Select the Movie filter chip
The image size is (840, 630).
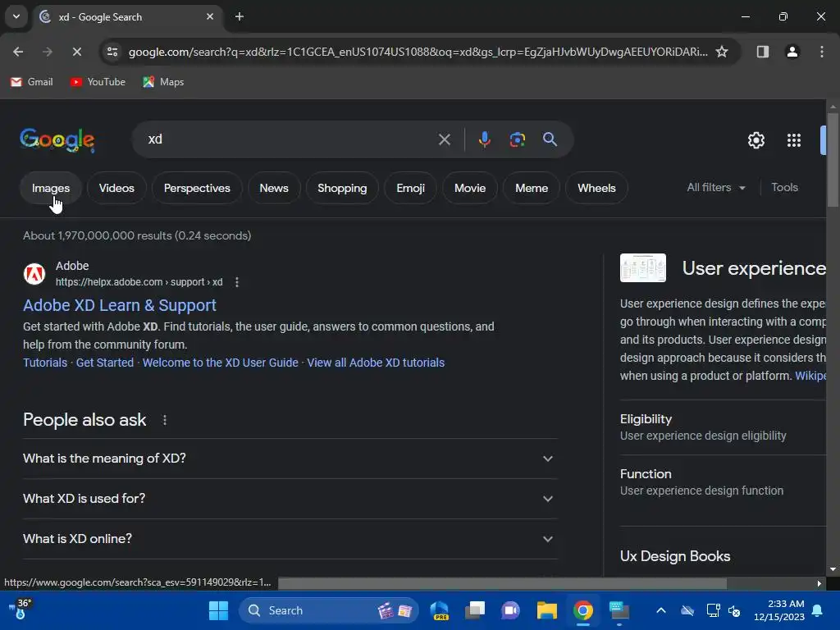(470, 188)
